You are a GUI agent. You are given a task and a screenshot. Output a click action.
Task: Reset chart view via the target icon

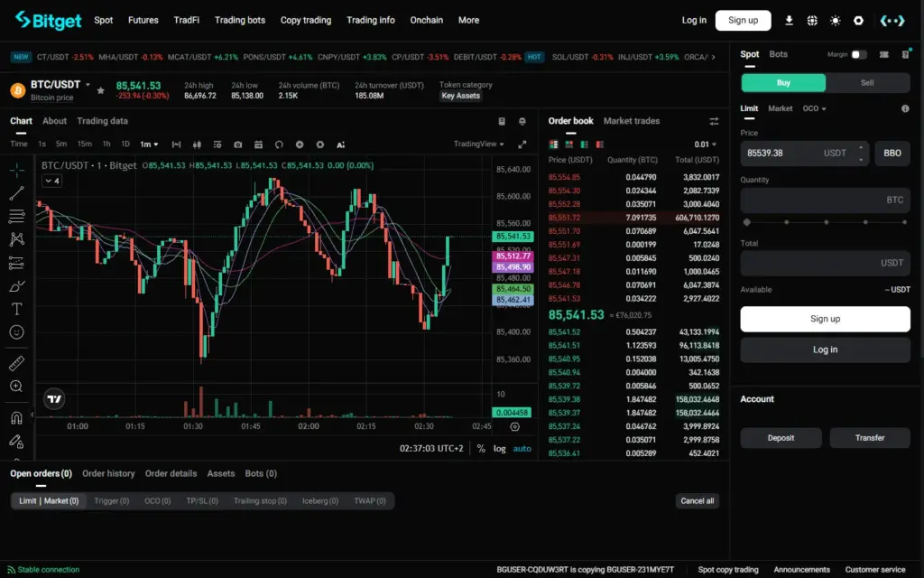click(x=514, y=426)
